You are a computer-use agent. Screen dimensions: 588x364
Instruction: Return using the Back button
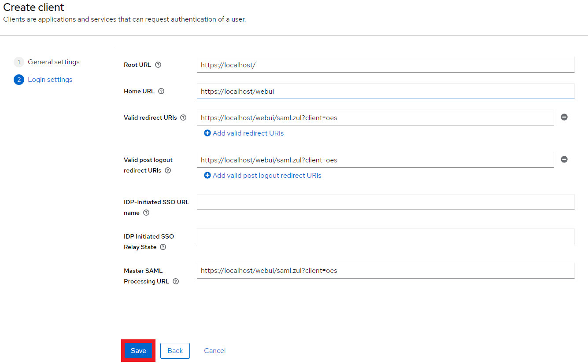pos(175,350)
